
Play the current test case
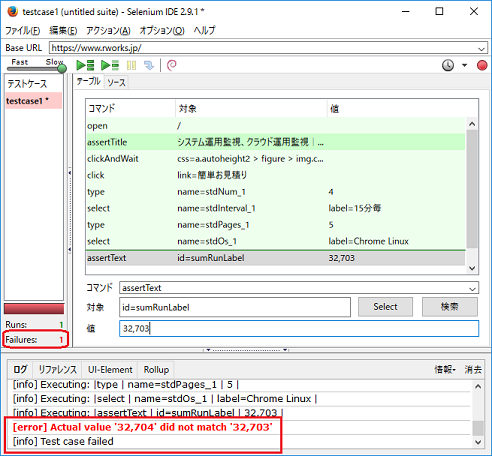click(x=110, y=65)
